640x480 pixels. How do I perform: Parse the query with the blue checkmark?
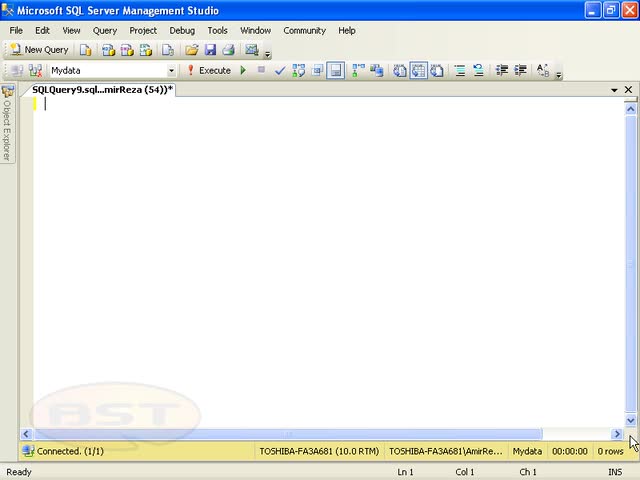(280, 71)
